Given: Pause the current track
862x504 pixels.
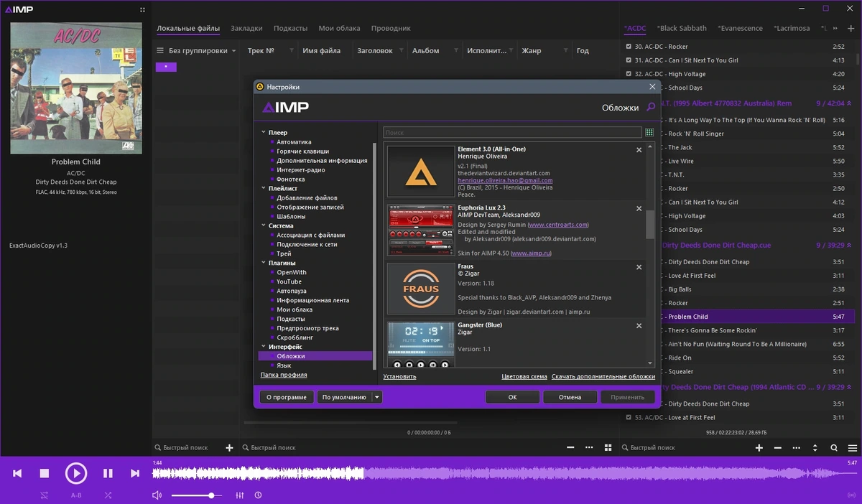Looking at the screenshot, I should [108, 474].
